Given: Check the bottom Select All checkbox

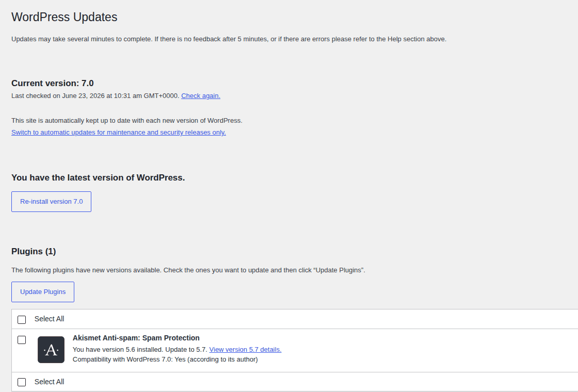Looking at the screenshot, I should 22,382.
